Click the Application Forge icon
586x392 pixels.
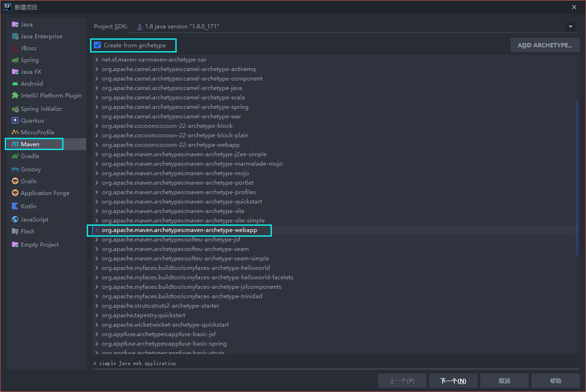(x=15, y=193)
